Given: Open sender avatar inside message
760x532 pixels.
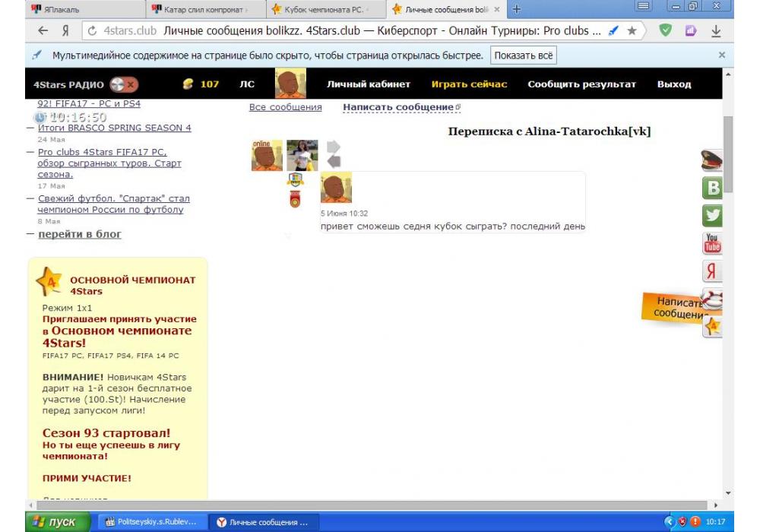Looking at the screenshot, I should point(337,187).
